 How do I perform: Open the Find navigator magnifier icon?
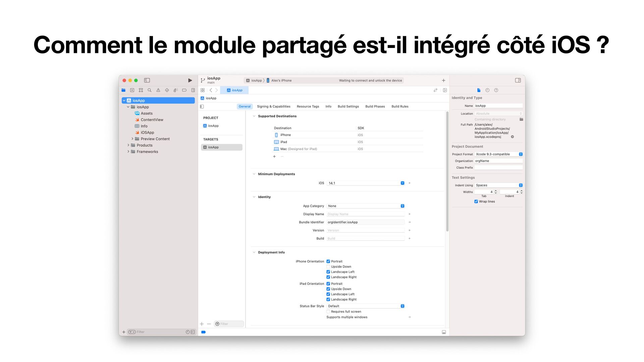point(150,90)
